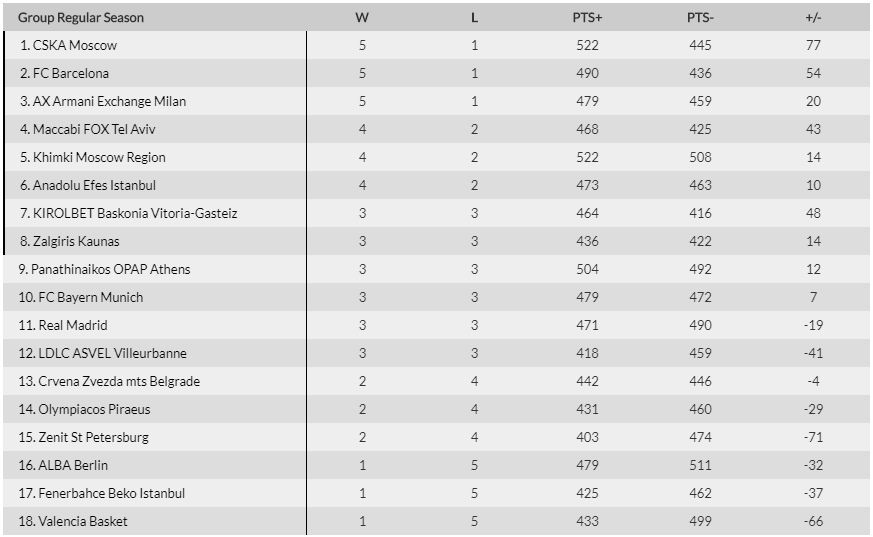Select the Group Regular Season header
The height and width of the screenshot is (537, 873).
(x=81, y=17)
